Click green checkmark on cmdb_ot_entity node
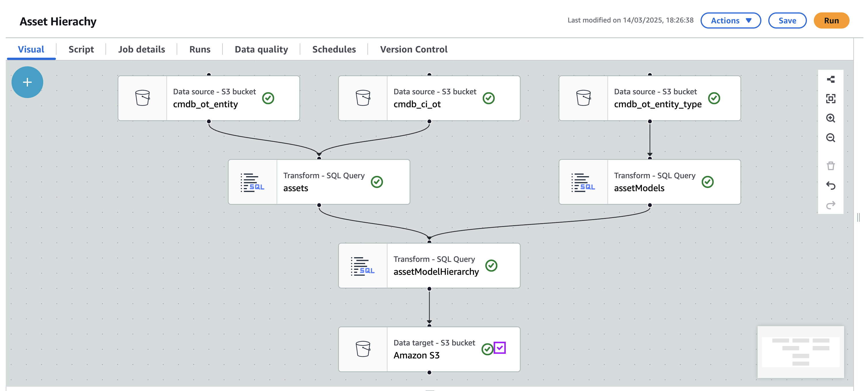868x391 pixels. click(268, 98)
